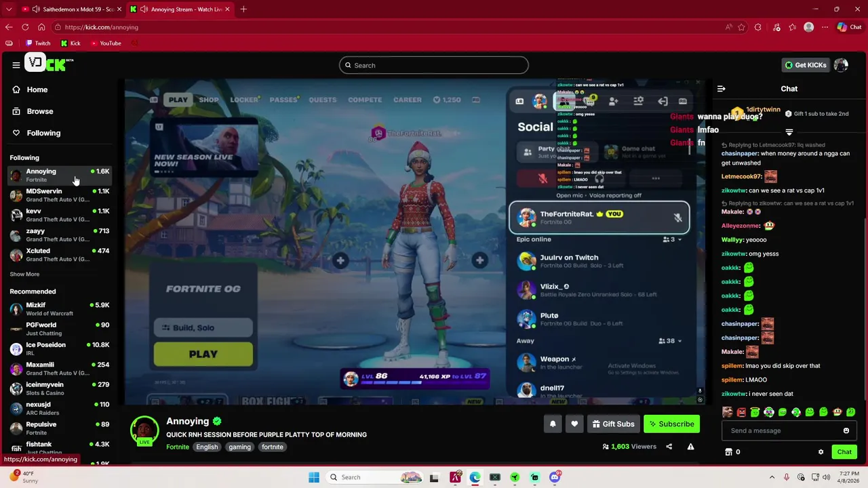Share the stream via share icon
Image resolution: width=868 pixels, height=488 pixels.
669,447
